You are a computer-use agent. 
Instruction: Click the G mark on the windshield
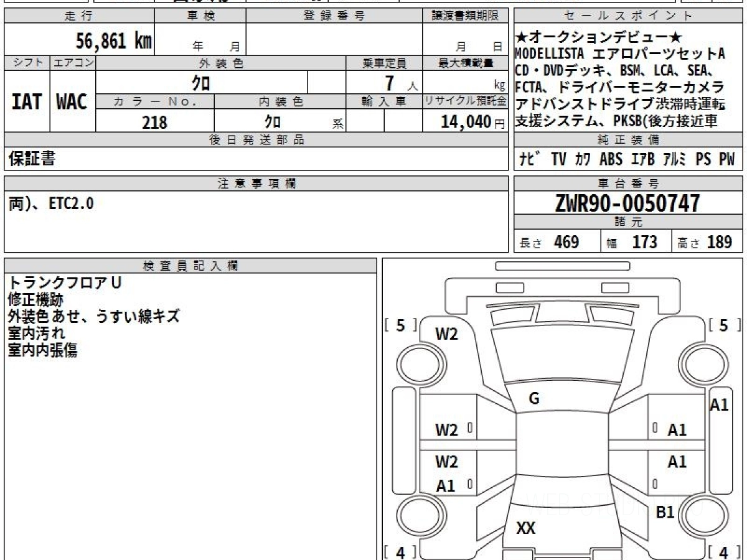tap(533, 399)
